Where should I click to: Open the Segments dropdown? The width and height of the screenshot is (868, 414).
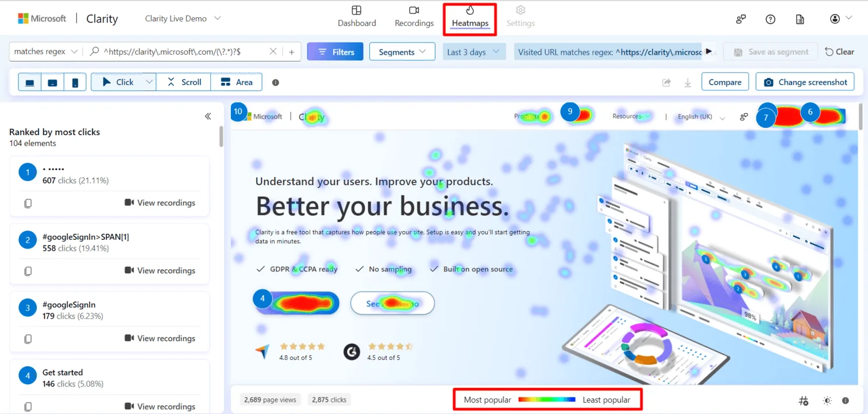point(402,52)
